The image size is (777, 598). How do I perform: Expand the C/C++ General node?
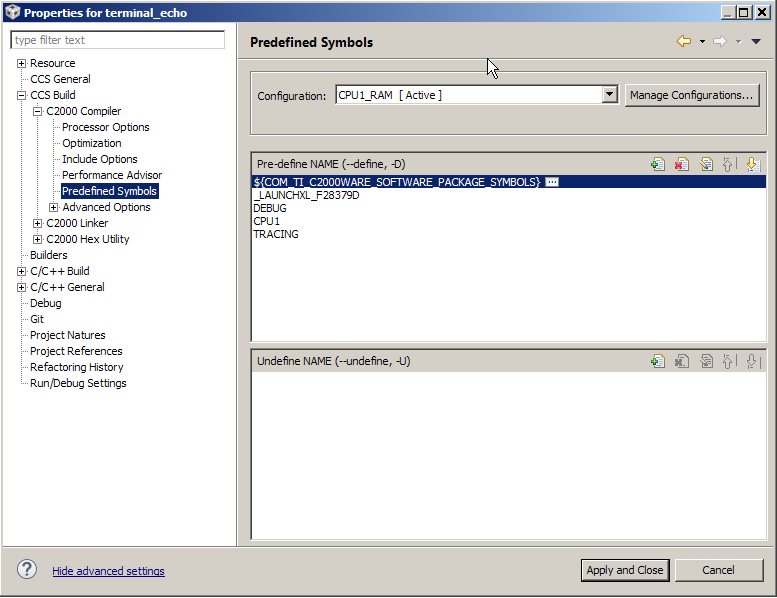point(21,287)
